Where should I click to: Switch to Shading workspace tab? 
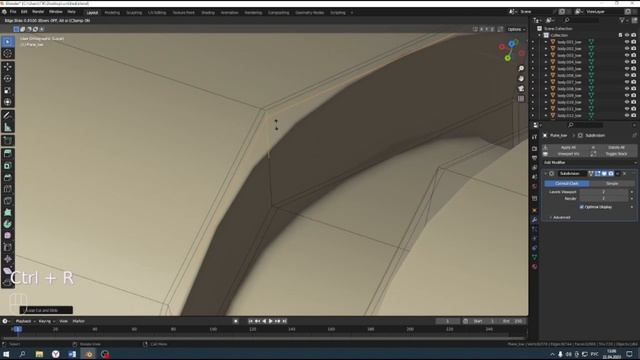pos(208,13)
